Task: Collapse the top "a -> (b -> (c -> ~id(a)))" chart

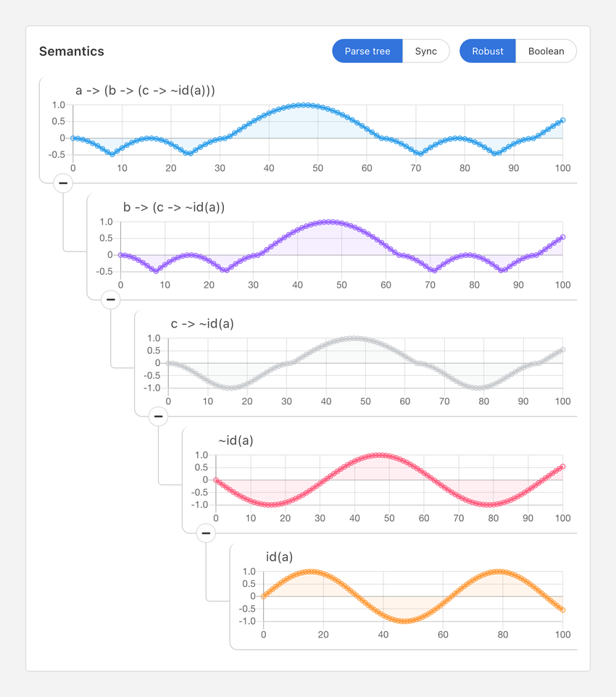Action: (x=64, y=183)
